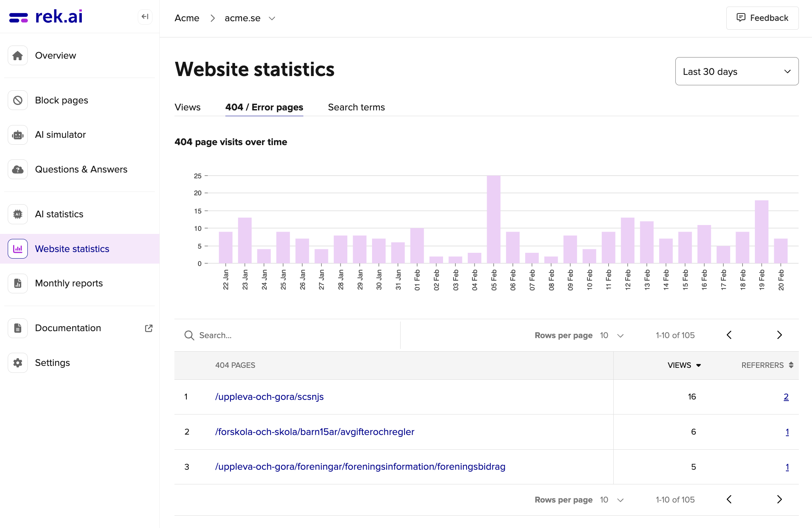This screenshot has width=812, height=528.
Task: Click the AI statistics chip icon
Action: [x=18, y=214]
